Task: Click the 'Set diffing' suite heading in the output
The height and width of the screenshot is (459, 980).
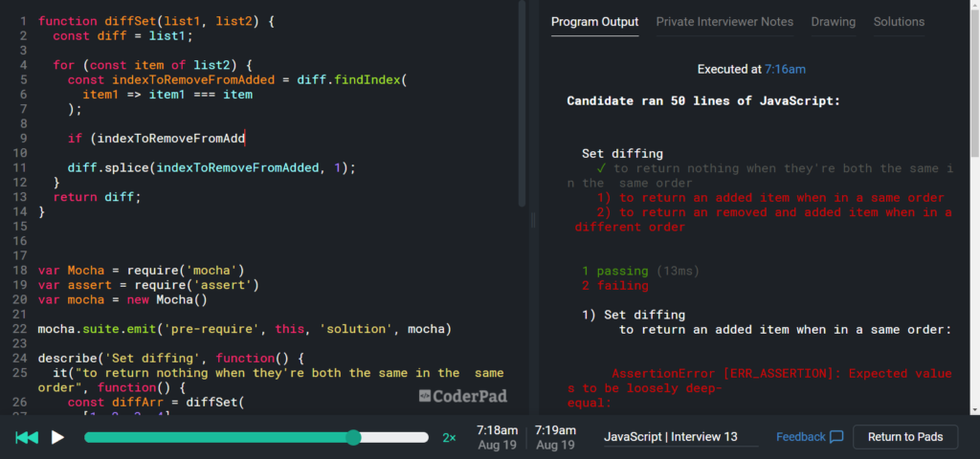Action: tap(622, 154)
